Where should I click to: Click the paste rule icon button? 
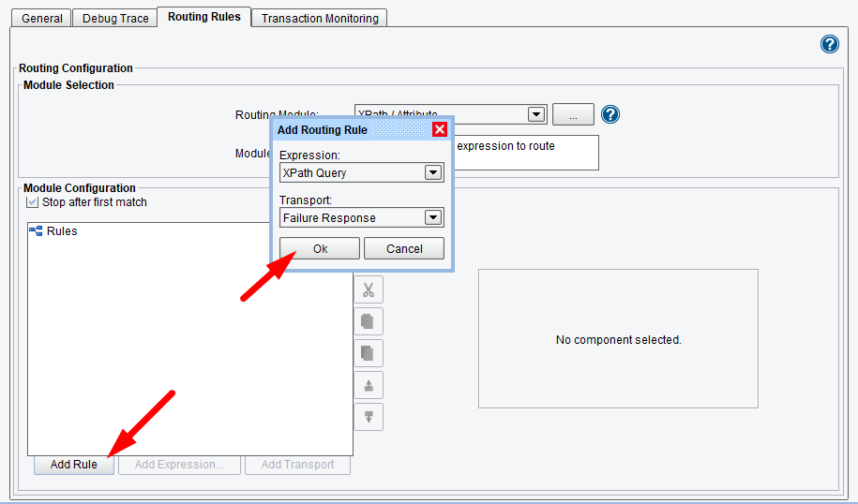[369, 353]
